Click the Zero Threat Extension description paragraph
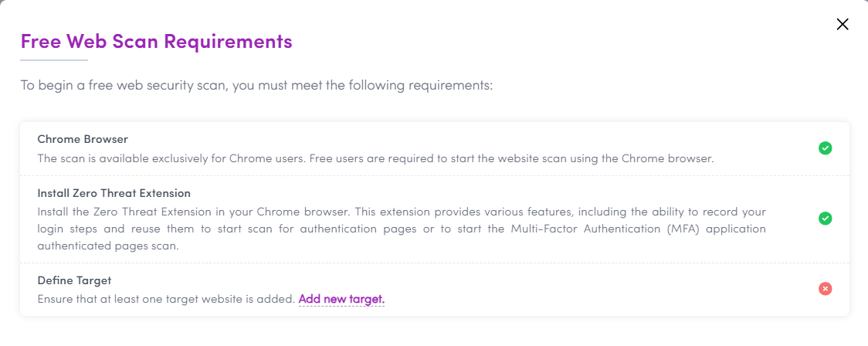 coord(402,229)
